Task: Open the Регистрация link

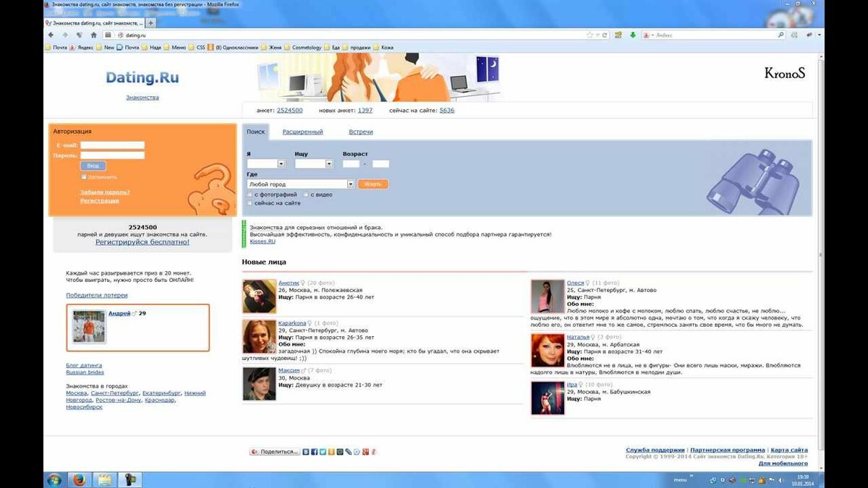Action: coord(99,200)
